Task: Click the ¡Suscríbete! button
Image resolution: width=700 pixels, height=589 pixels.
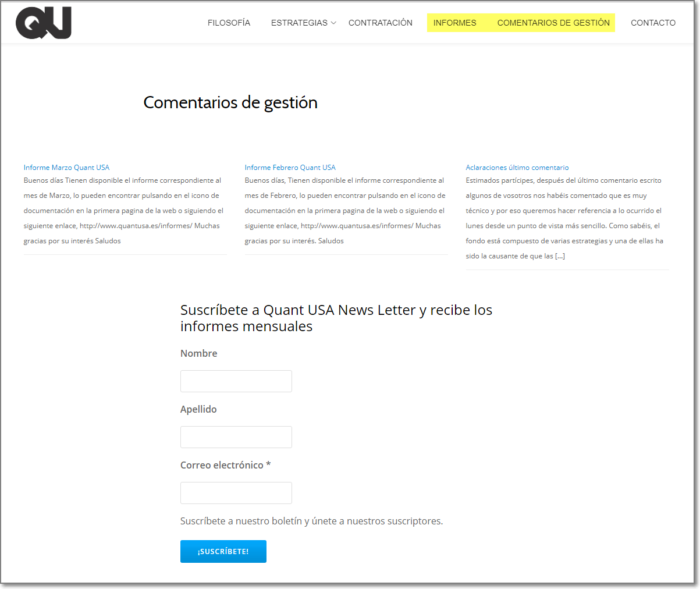Action: [x=223, y=551]
